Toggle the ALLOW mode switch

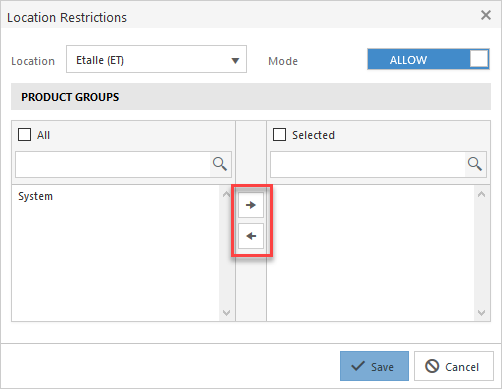(428, 59)
